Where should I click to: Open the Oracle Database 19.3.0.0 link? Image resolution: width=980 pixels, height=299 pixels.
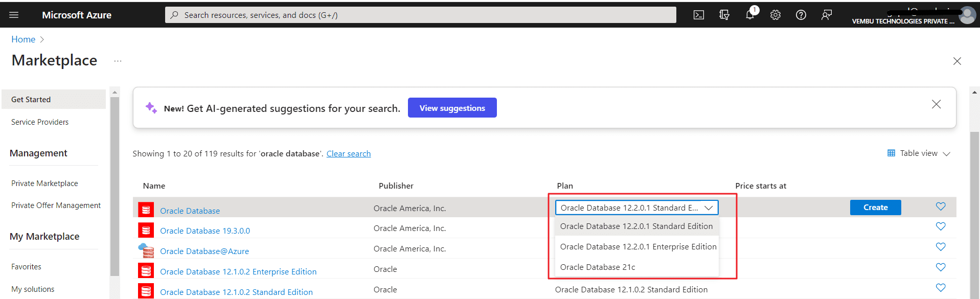(205, 231)
